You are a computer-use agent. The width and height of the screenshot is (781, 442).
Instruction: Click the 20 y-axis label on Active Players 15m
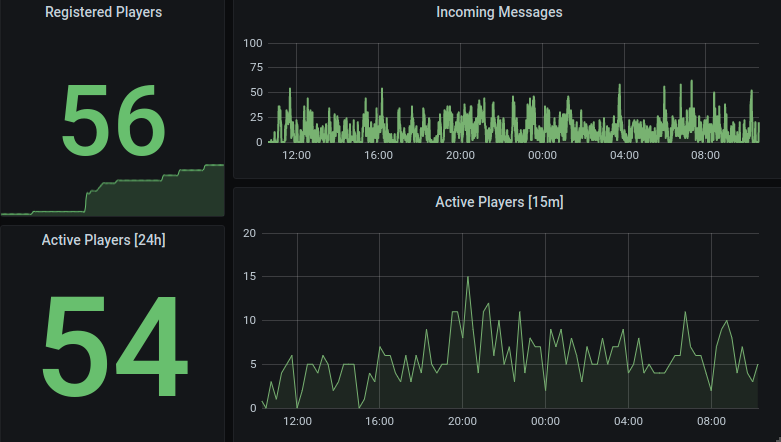pyautogui.click(x=250, y=233)
